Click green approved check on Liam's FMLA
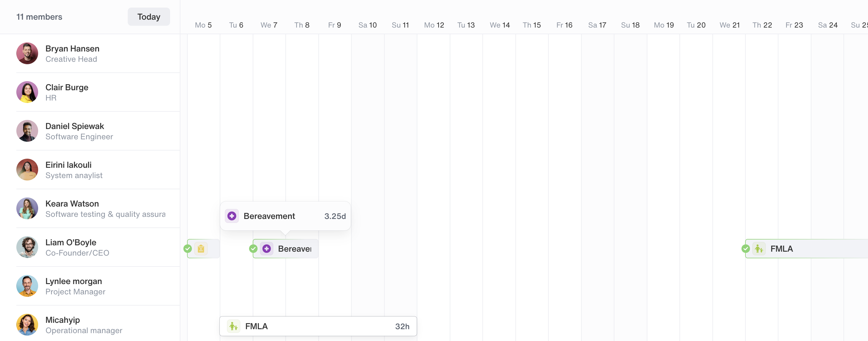Viewport: 868px width, 341px height. (x=746, y=249)
